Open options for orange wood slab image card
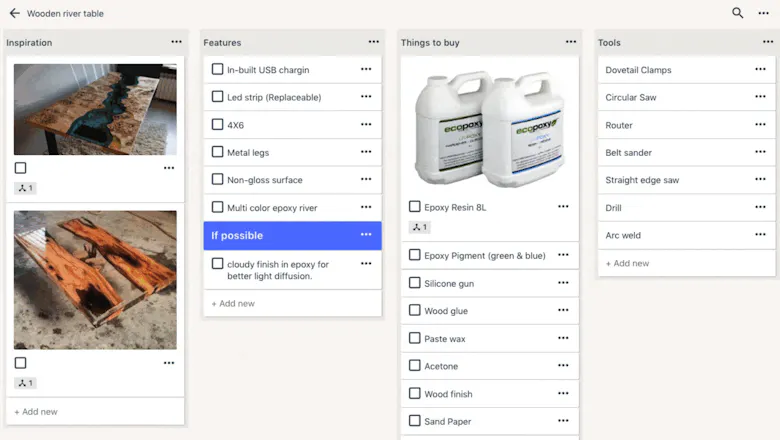Screen dimensions: 780x440 169,363
